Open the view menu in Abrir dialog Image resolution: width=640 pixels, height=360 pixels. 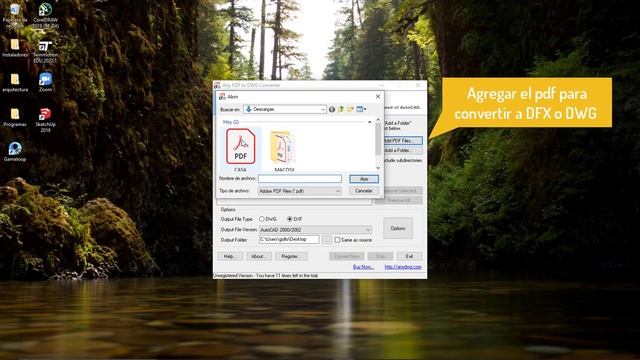[x=361, y=109]
